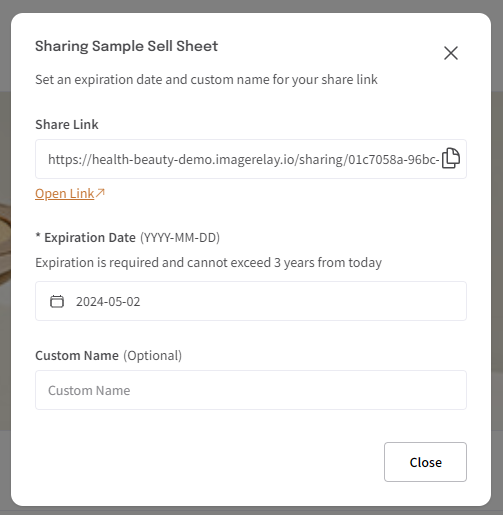Click the (Optional) hint next to Custom Name
Image resolution: width=503 pixels, height=515 pixels.
(153, 356)
